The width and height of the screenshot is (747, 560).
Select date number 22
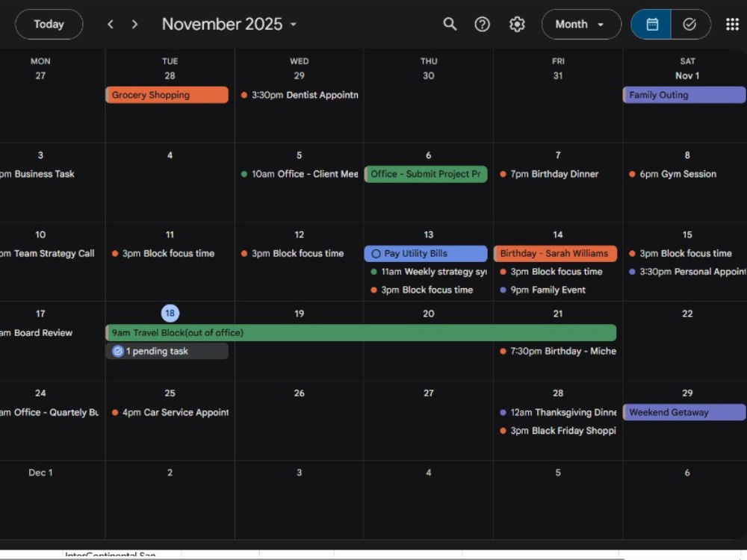click(687, 314)
